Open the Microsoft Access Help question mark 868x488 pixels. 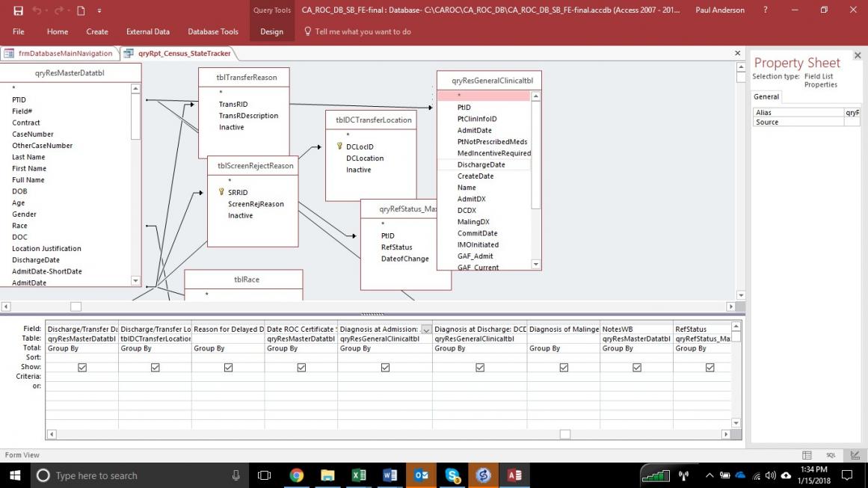[765, 10]
